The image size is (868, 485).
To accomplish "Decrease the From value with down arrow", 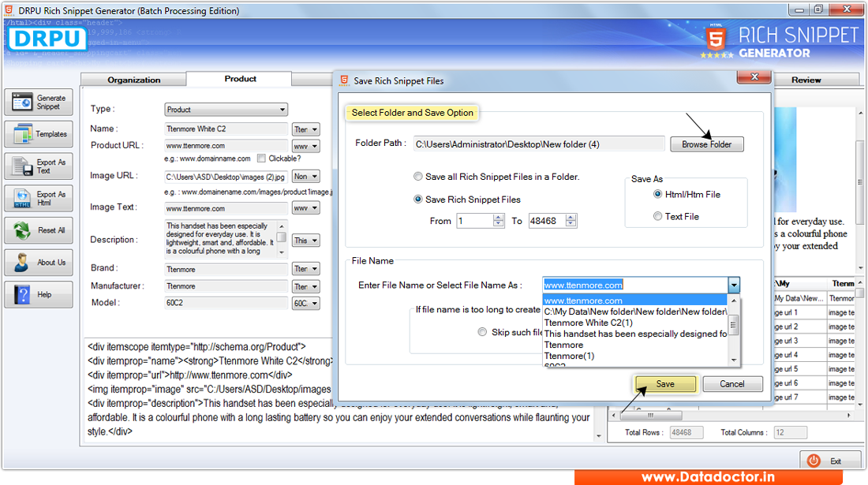I will click(x=498, y=224).
